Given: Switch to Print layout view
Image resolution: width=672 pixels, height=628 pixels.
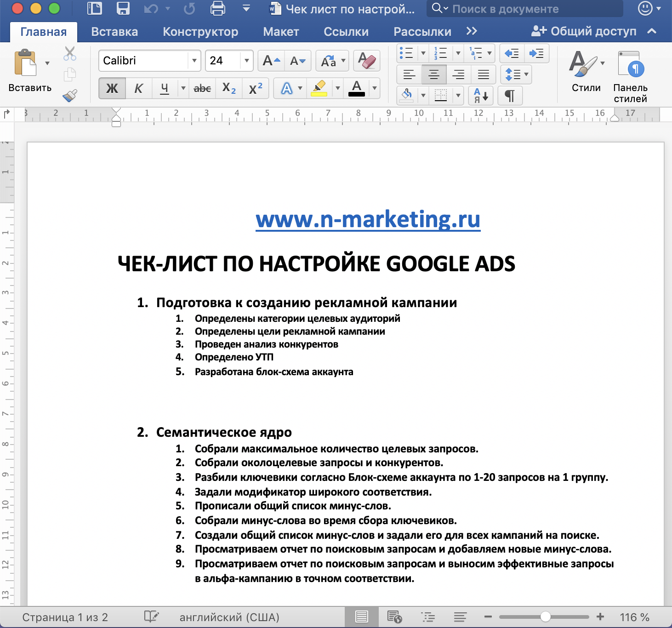Looking at the screenshot, I should tap(362, 617).
